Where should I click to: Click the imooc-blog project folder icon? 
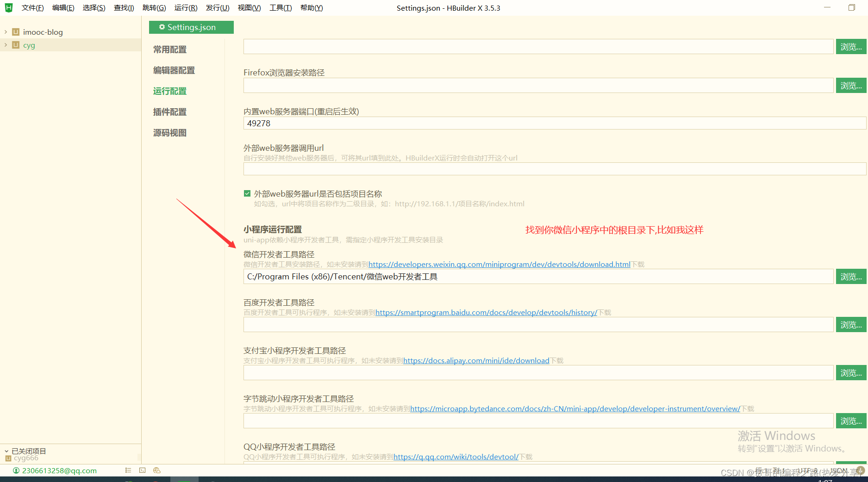16,32
